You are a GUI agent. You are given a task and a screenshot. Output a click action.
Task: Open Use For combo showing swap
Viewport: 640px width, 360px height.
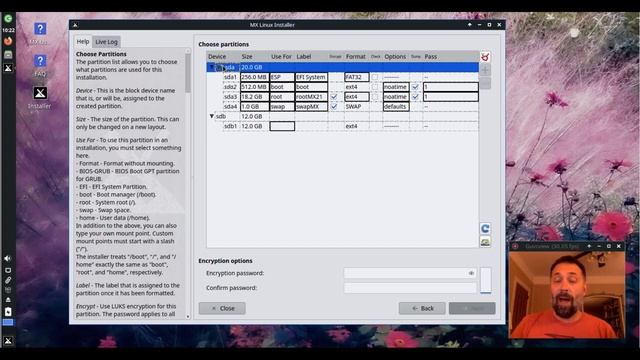coord(282,107)
